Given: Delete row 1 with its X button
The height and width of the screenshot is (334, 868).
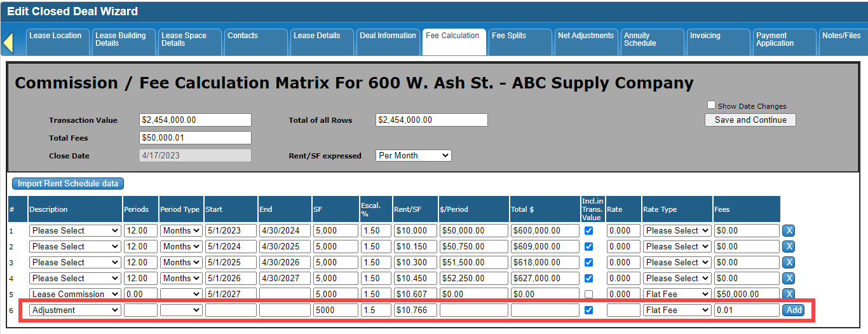Looking at the screenshot, I should click(x=788, y=230).
